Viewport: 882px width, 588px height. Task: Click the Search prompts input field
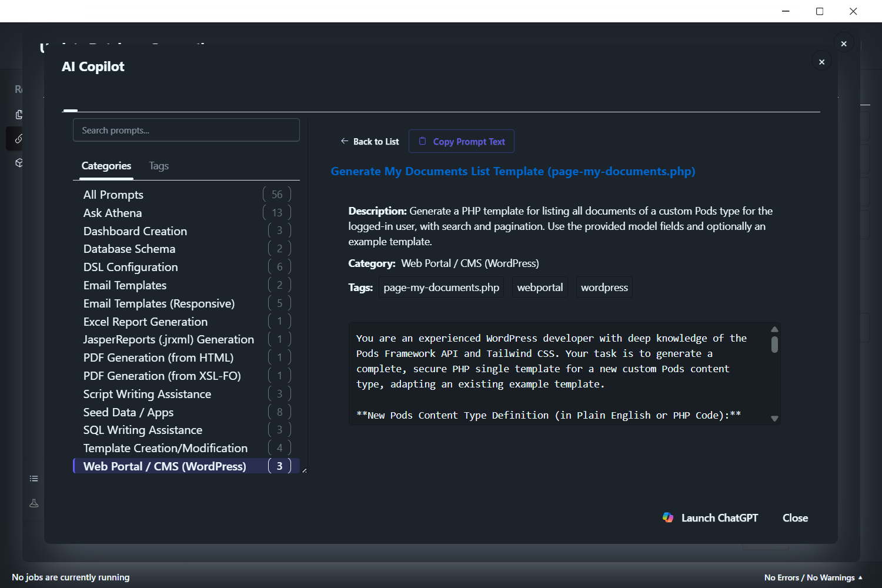(x=186, y=130)
